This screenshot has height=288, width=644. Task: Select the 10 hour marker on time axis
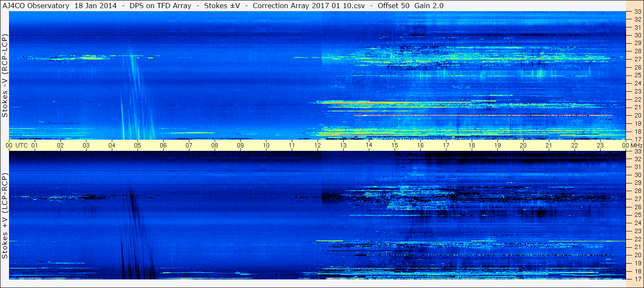point(266,145)
